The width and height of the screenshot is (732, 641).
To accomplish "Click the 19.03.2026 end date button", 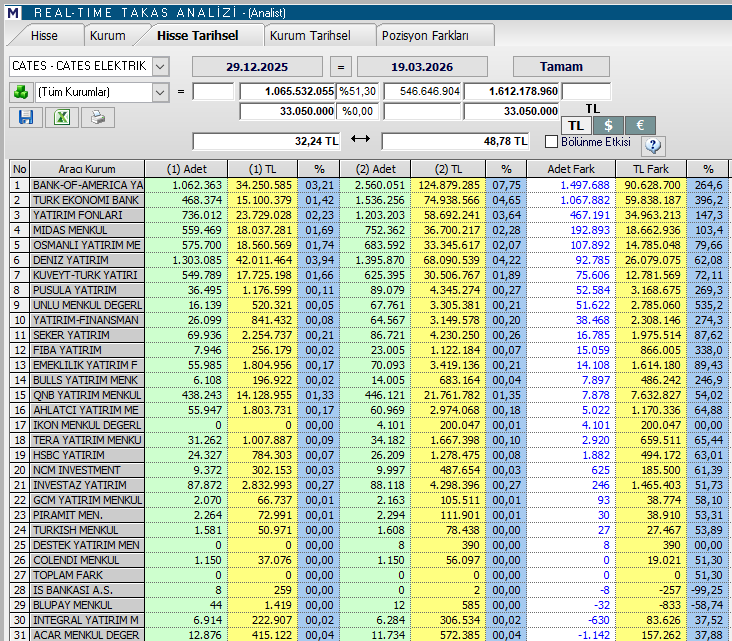I will coord(422,67).
